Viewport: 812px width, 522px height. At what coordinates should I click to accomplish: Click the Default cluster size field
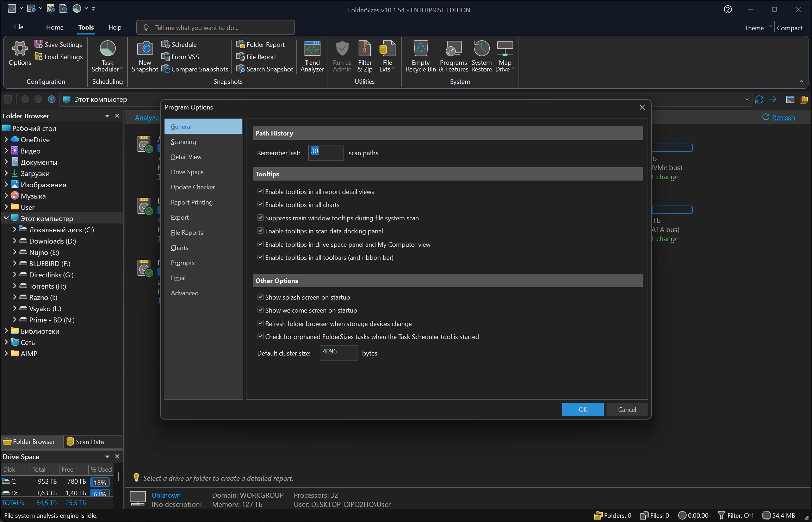point(339,353)
